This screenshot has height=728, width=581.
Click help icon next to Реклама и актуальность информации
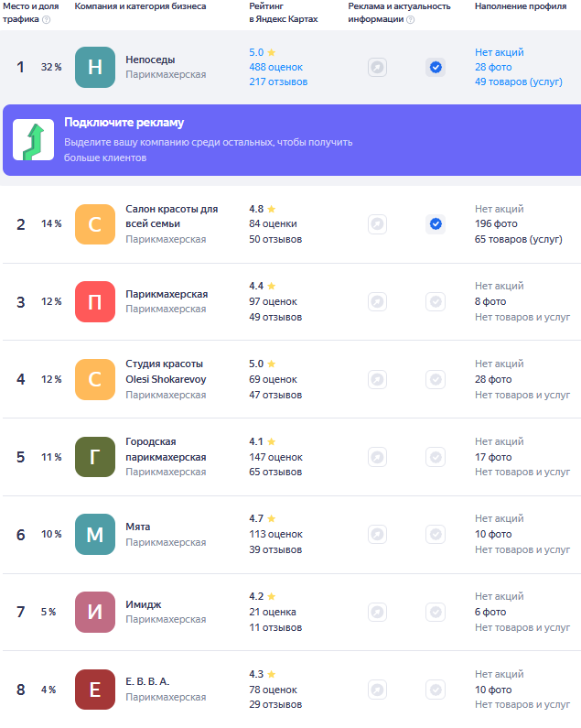410,19
